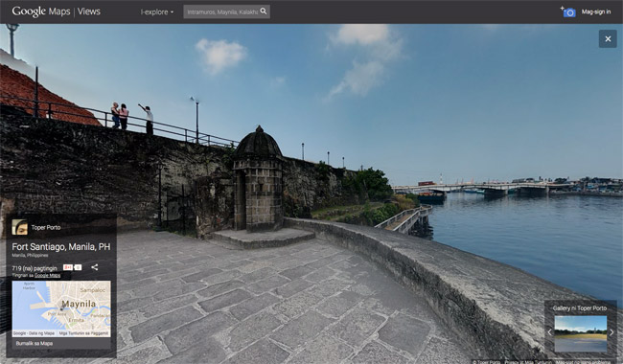This screenshot has width=623, height=364.
Task: Click the 719 (na) pagtingin count
Action: tap(35, 268)
